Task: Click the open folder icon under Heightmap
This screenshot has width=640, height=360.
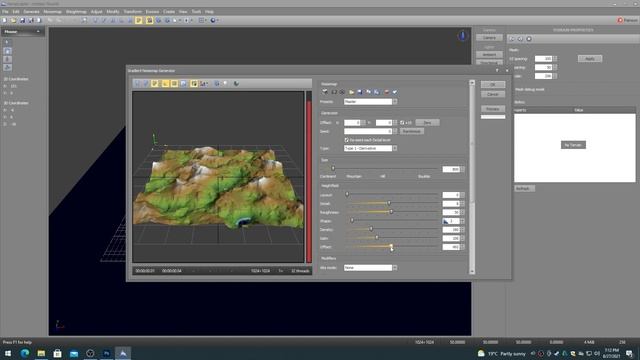Action: (351, 92)
